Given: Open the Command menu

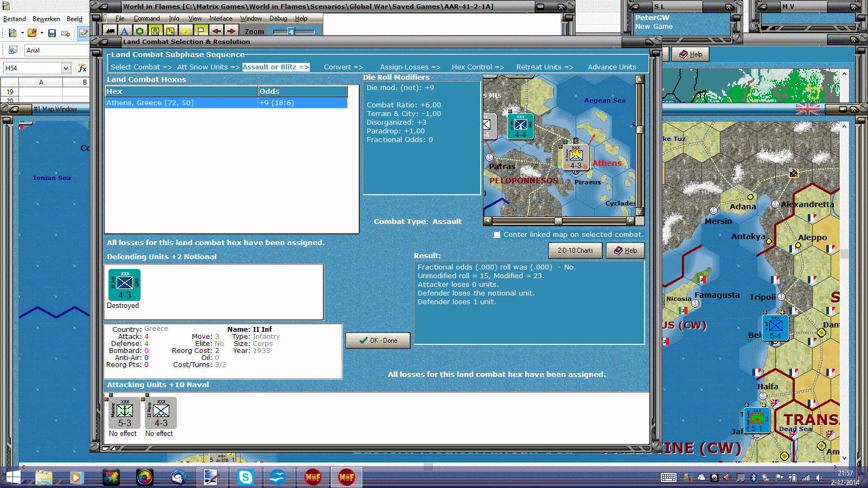Looking at the screenshot, I should point(147,18).
